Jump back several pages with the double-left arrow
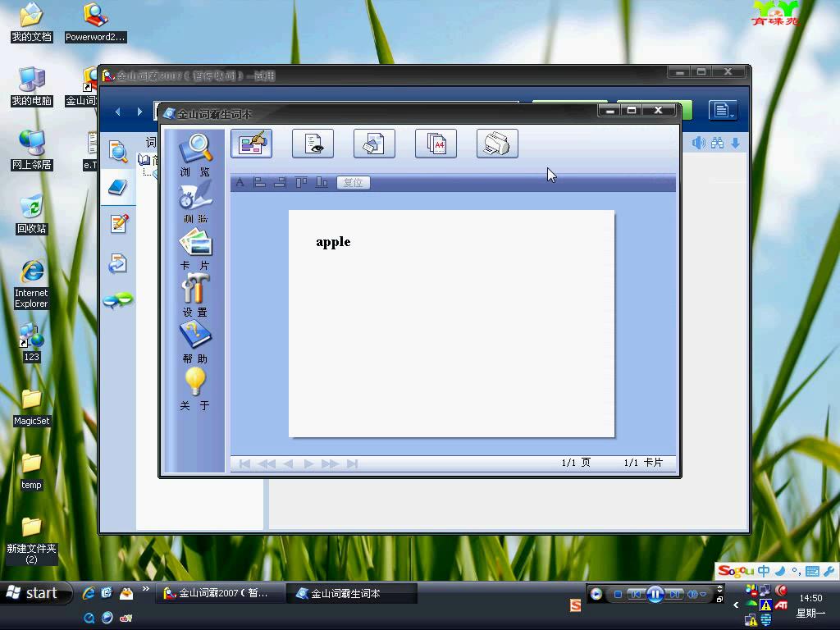The height and width of the screenshot is (630, 840). [267, 464]
